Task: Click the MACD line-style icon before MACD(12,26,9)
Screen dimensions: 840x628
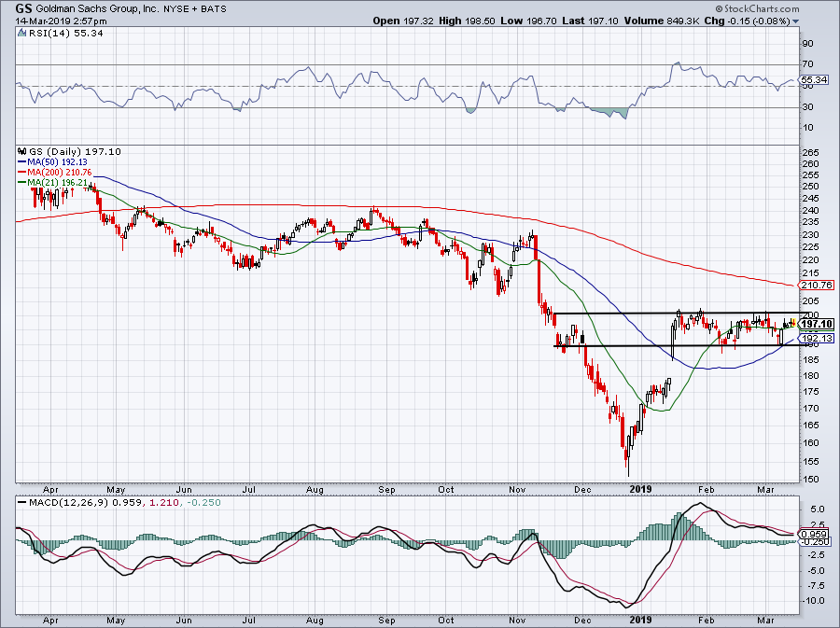Action: point(21,503)
